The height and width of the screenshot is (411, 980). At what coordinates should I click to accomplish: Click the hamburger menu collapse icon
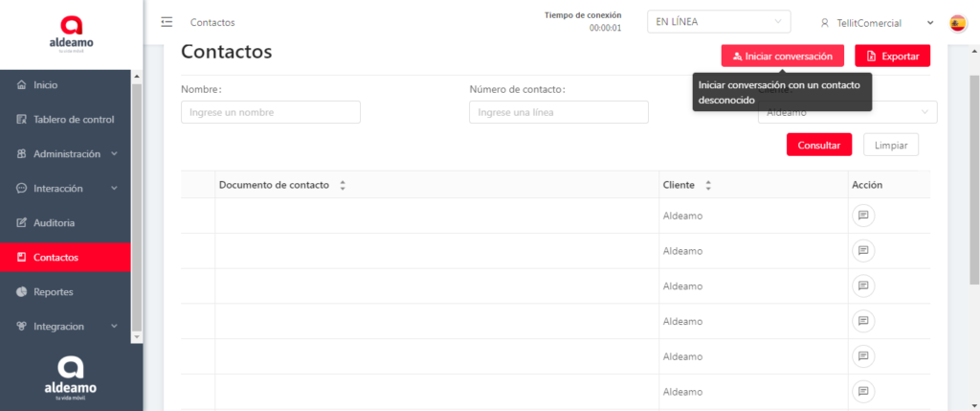167,22
